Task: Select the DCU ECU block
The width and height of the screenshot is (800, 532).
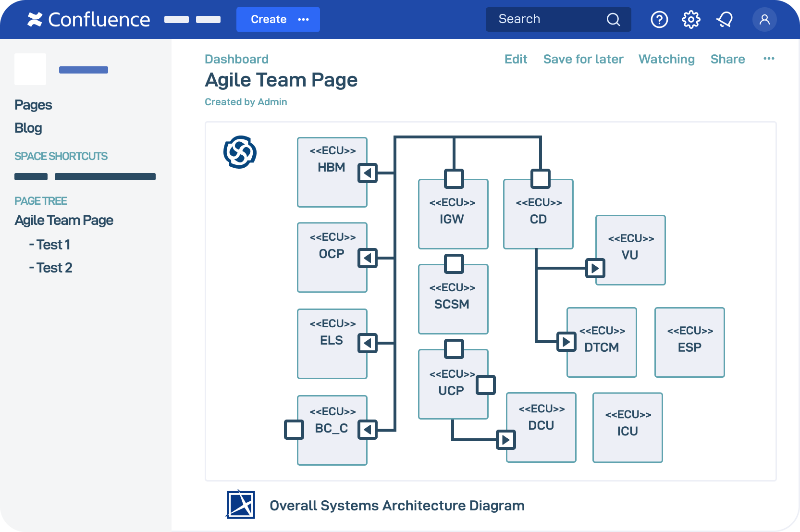Action: pos(541,428)
